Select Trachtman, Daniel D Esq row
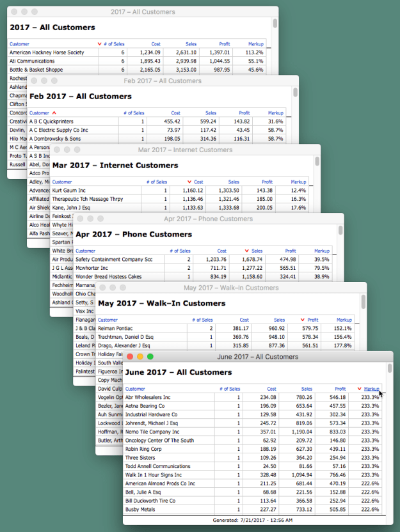This screenshot has width=400, height=532. 226,337
